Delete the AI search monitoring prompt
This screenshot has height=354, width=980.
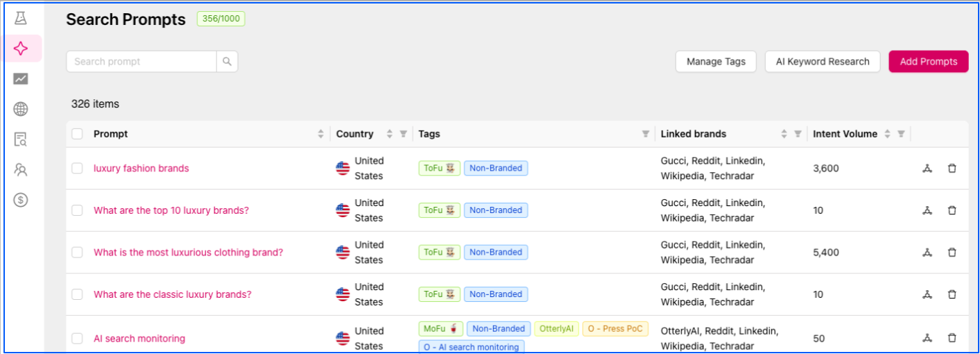(952, 338)
